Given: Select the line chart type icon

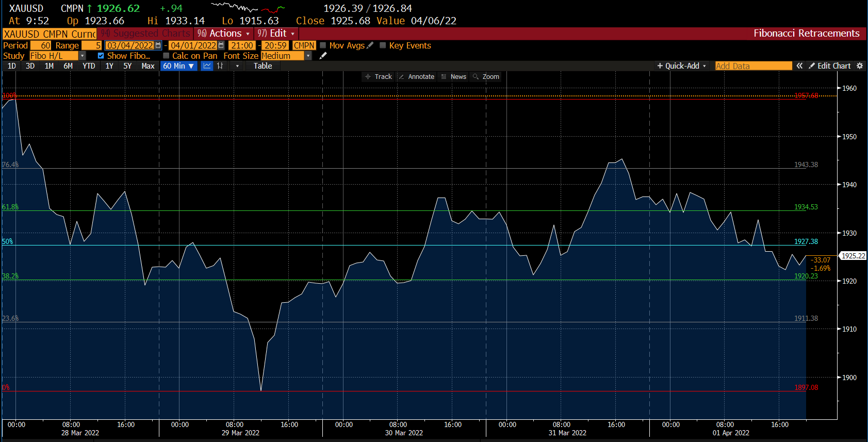Looking at the screenshot, I should point(207,66).
